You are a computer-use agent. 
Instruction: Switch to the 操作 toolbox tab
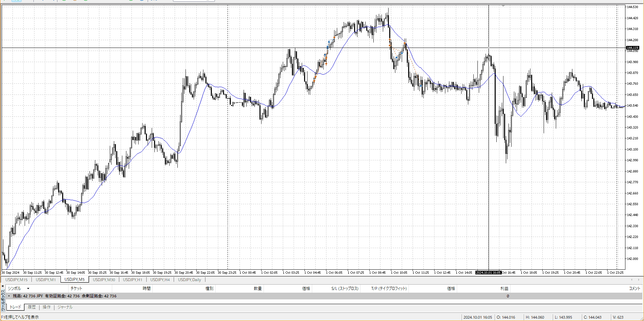point(47,307)
